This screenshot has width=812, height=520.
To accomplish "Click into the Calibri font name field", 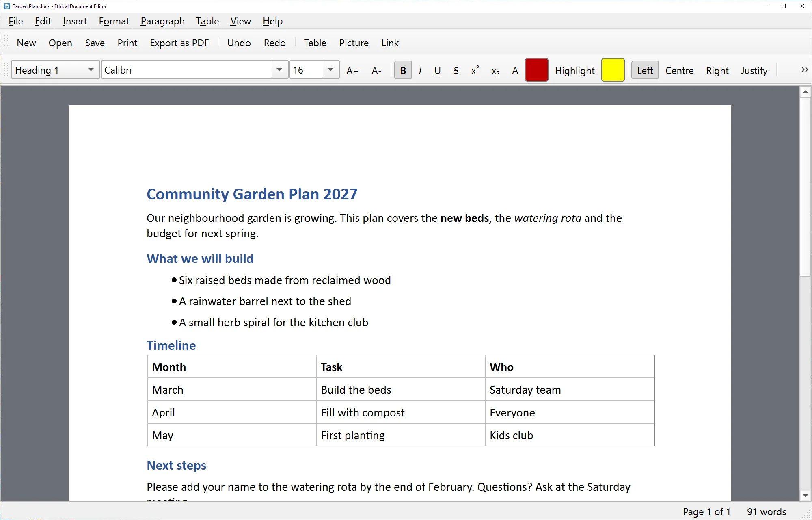I will click(187, 70).
